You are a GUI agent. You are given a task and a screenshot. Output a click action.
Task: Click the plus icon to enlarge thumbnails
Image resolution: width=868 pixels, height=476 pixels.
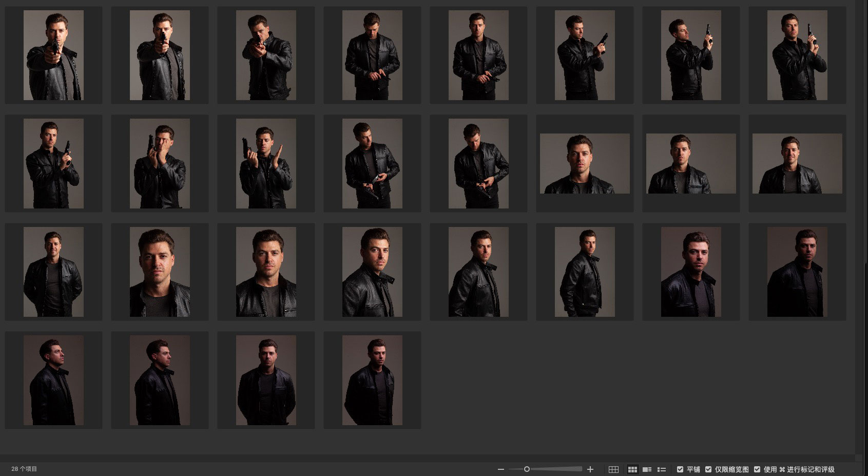[x=590, y=469]
